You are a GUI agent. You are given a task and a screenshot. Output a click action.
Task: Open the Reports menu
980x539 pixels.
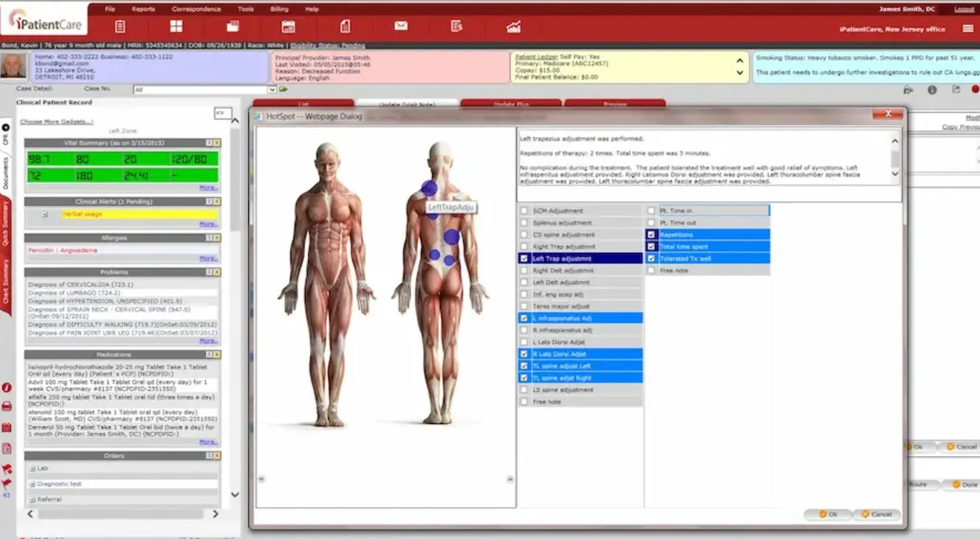click(143, 9)
